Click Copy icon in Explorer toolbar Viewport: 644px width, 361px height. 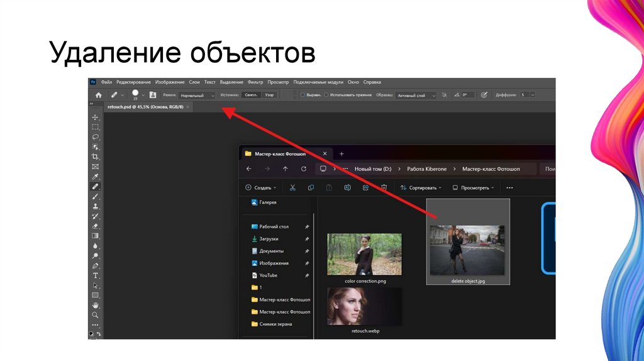311,187
